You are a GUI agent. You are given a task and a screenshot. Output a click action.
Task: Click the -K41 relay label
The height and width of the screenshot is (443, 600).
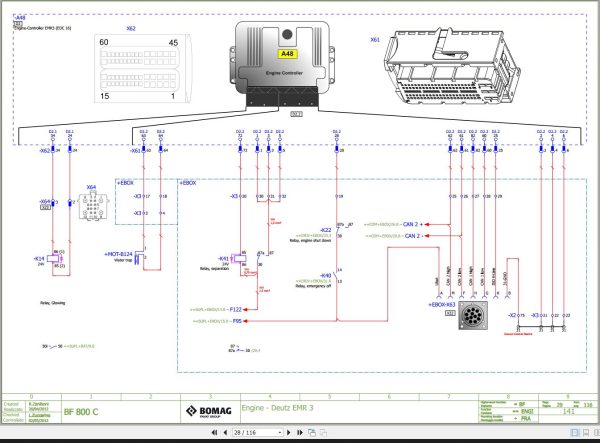tap(223, 259)
